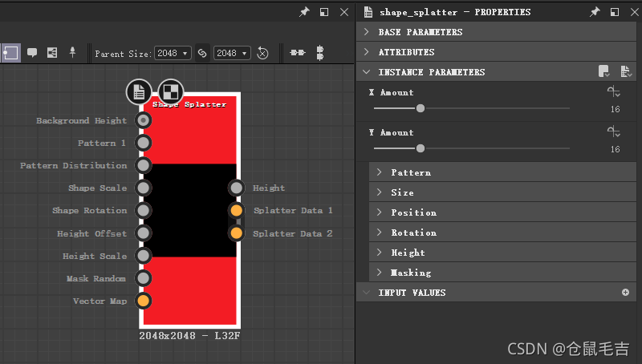The width and height of the screenshot is (642, 364).
Task: Adjust the Y Amount slider handle
Action: [421, 148]
